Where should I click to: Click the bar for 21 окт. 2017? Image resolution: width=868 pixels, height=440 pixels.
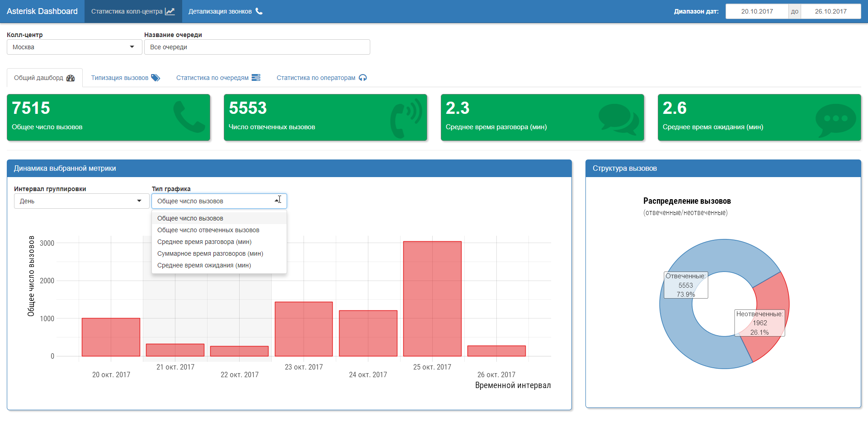coord(175,350)
